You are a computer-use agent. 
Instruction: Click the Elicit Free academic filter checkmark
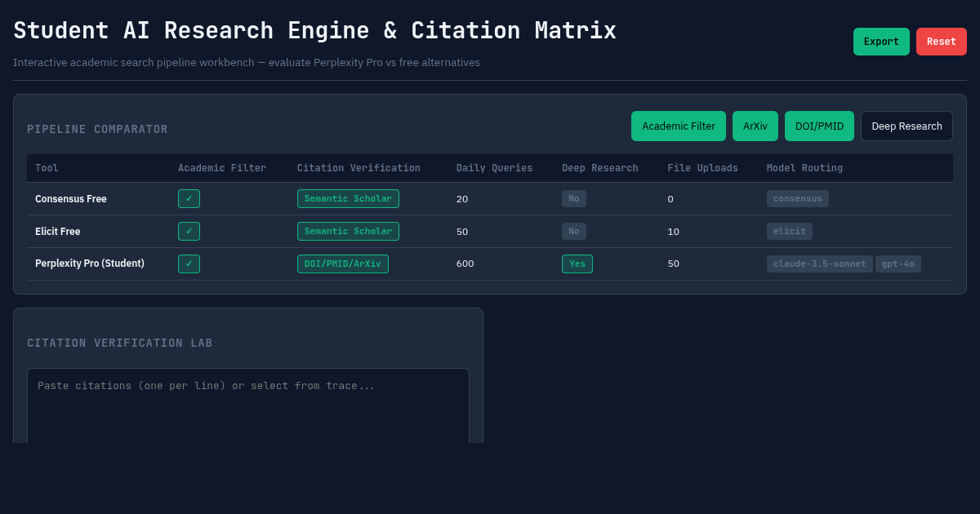[x=189, y=231]
